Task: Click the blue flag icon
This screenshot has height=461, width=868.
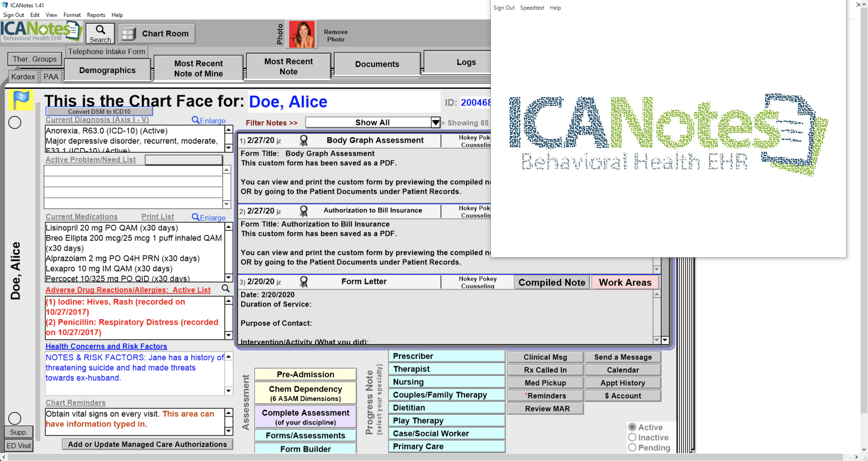Action: [x=21, y=100]
